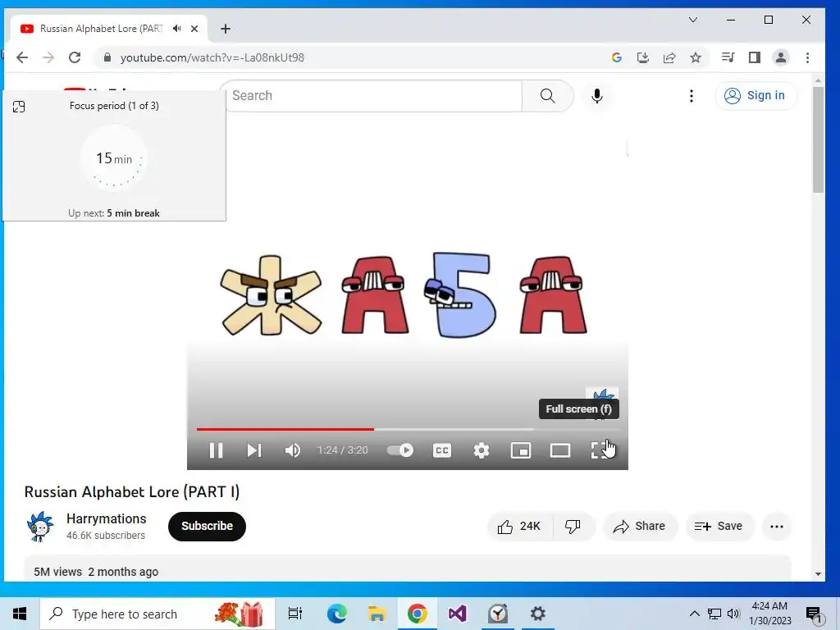This screenshot has width=840, height=630.
Task: Open the network tray icon
Action: tap(714, 614)
